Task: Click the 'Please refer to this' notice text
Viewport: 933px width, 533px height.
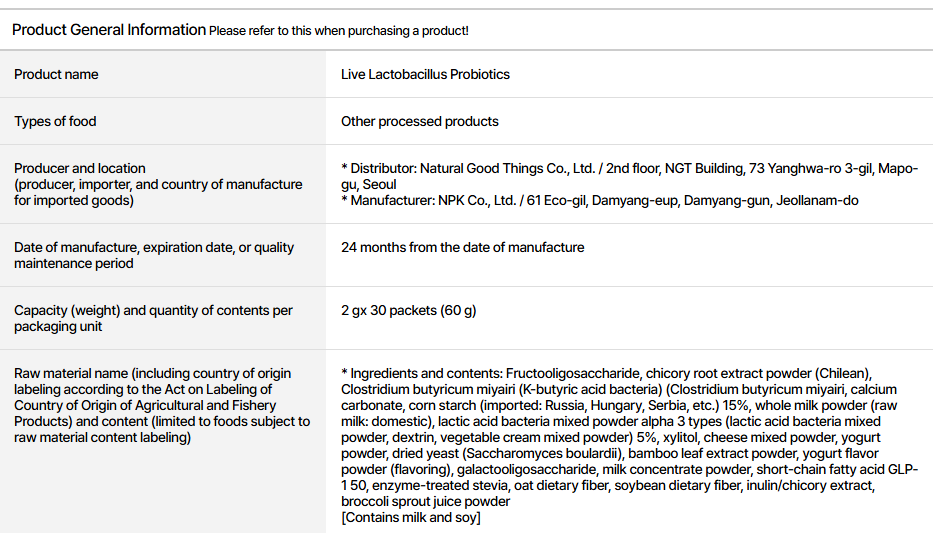Action: pyautogui.click(x=339, y=31)
